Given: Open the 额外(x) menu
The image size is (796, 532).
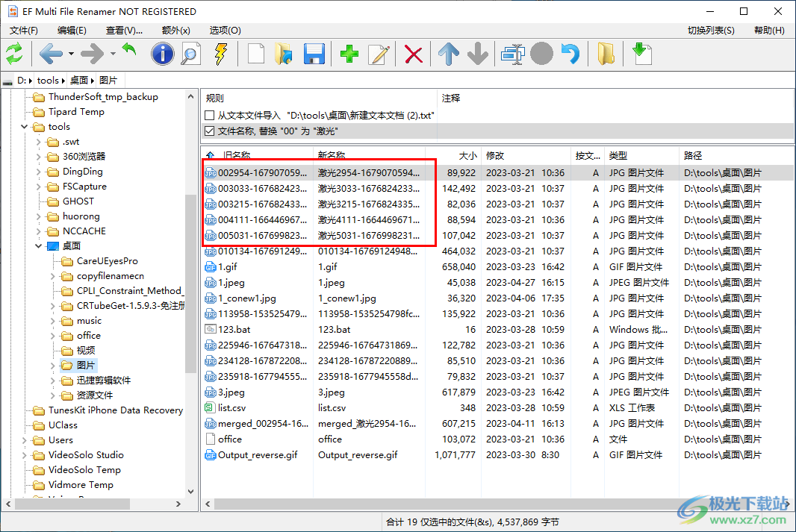Looking at the screenshot, I should click(x=175, y=31).
